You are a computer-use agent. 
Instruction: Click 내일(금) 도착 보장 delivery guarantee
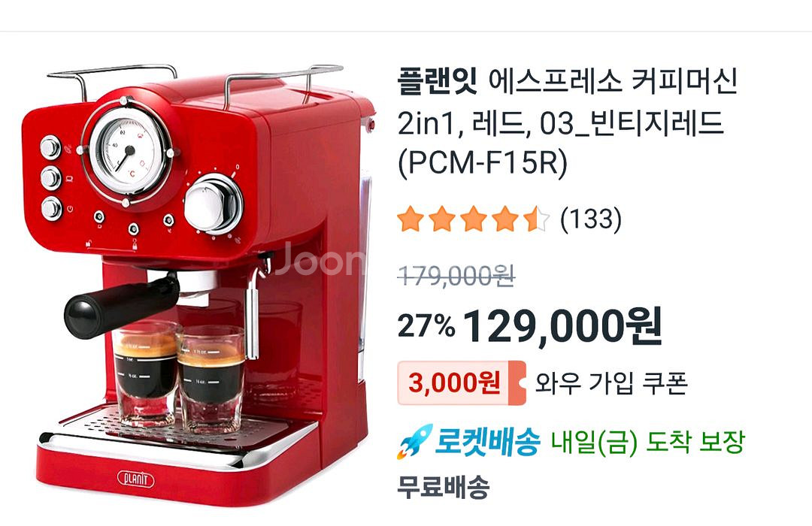(647, 442)
